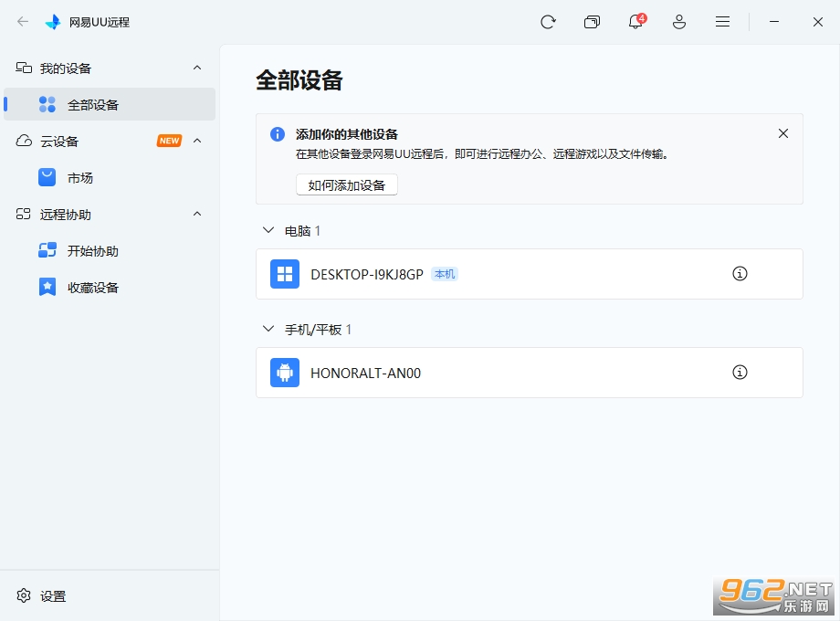Open the multi-window icon in title bar
Screen dimensions: 840x621
click(592, 22)
